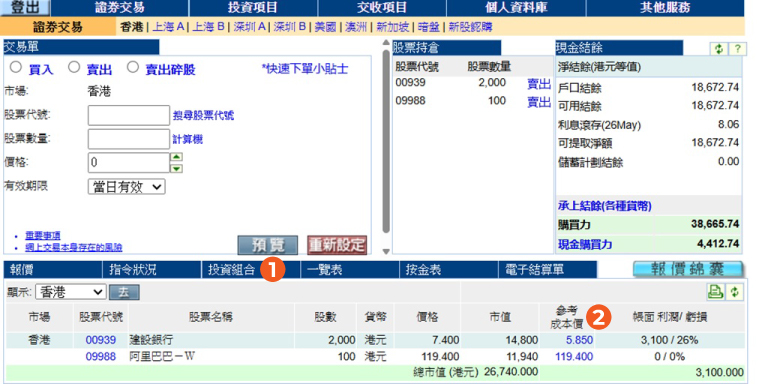Switch to 新加坡 market
Viewport: 759px width, 384px height.
pos(393,27)
